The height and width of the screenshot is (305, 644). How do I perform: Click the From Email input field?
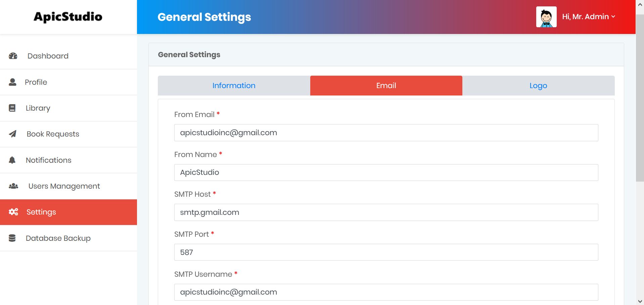tap(386, 133)
